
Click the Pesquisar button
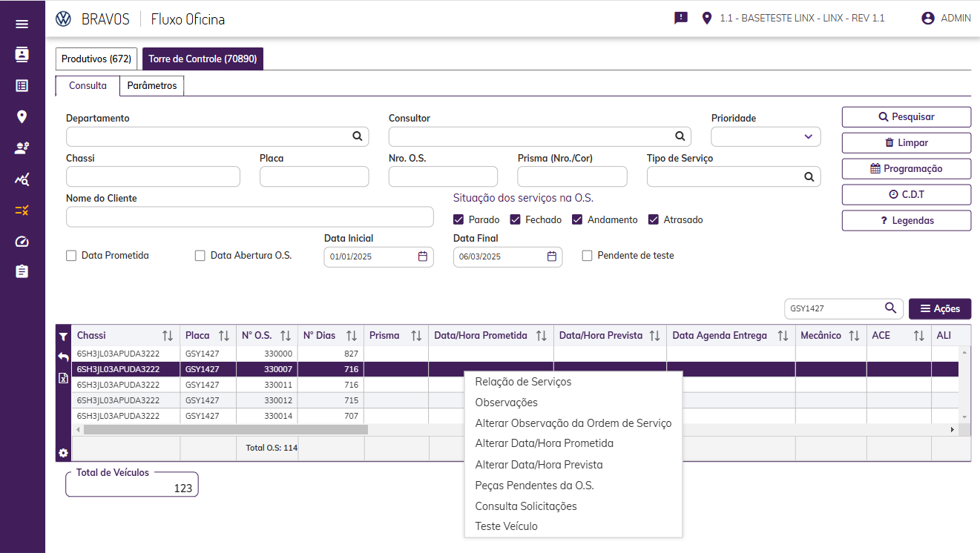906,117
